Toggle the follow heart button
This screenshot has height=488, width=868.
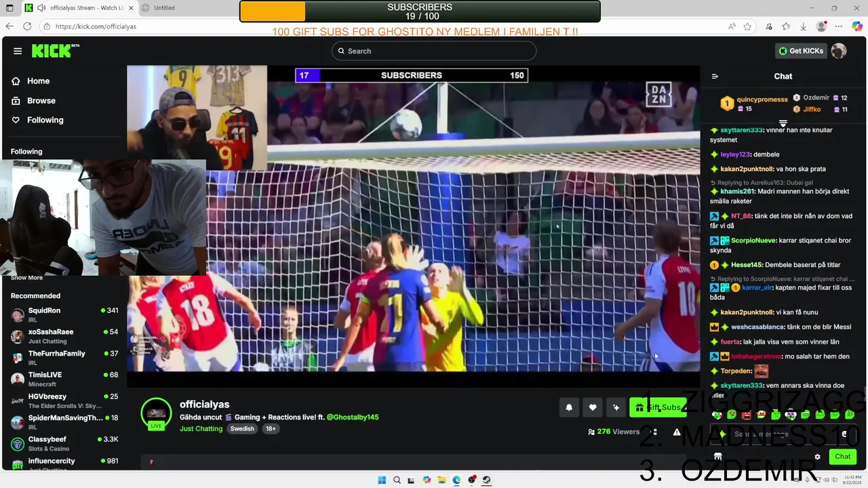click(593, 407)
